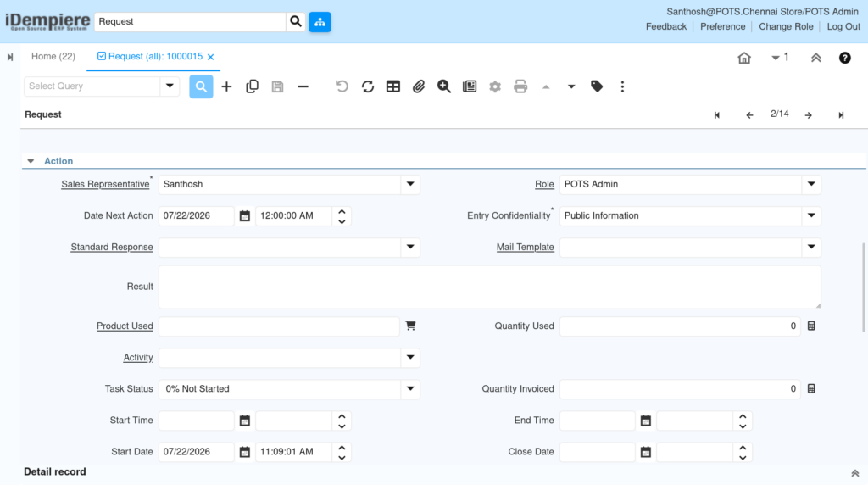868x485 pixels.
Task: Click the process gear icon
Action: pyautogui.click(x=495, y=86)
